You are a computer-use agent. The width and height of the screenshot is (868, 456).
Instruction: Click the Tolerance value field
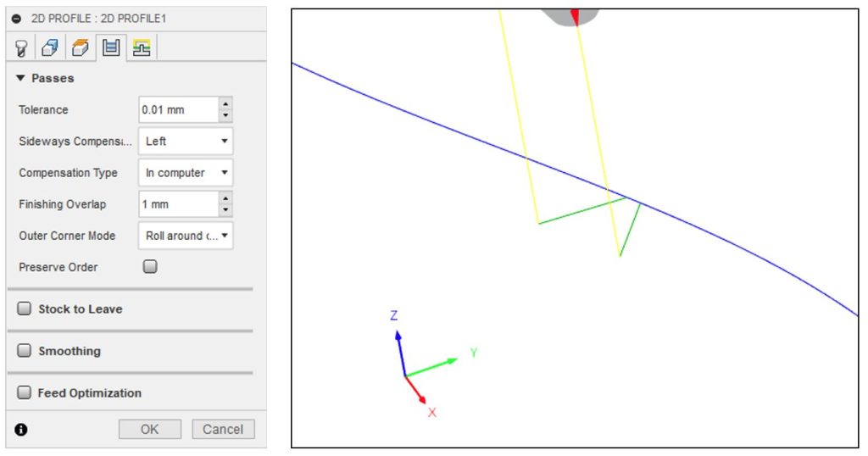[x=178, y=110]
